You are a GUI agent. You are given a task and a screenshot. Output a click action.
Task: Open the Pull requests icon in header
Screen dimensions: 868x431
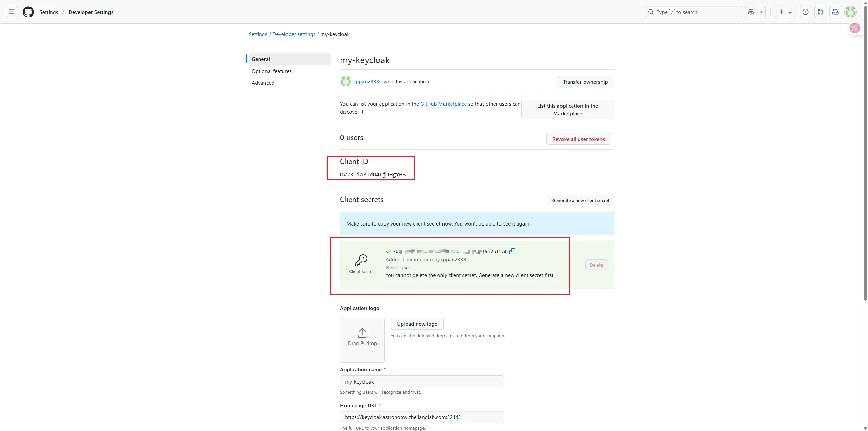(x=820, y=12)
